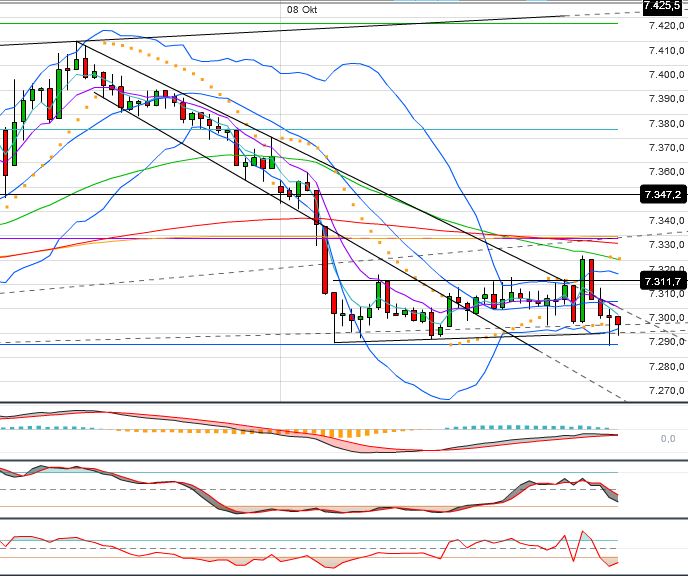Click the 7.300,0 price axis label
688x576 pixels.
666,317
